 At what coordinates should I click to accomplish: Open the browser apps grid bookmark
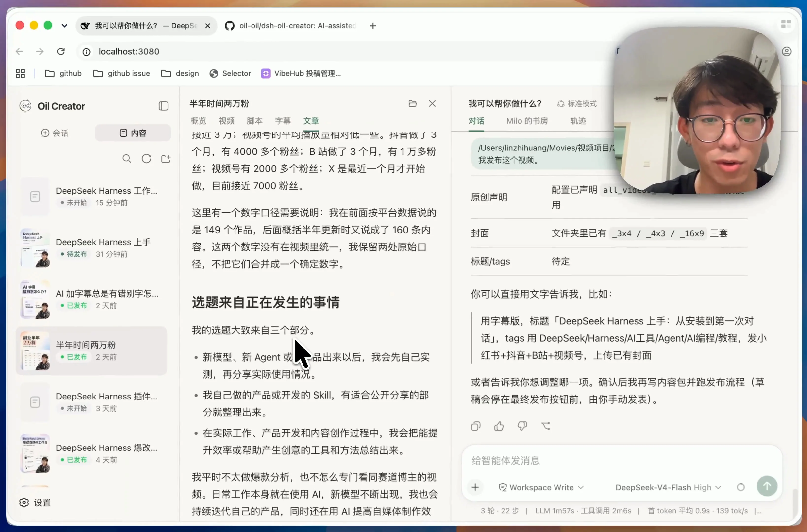20,73
